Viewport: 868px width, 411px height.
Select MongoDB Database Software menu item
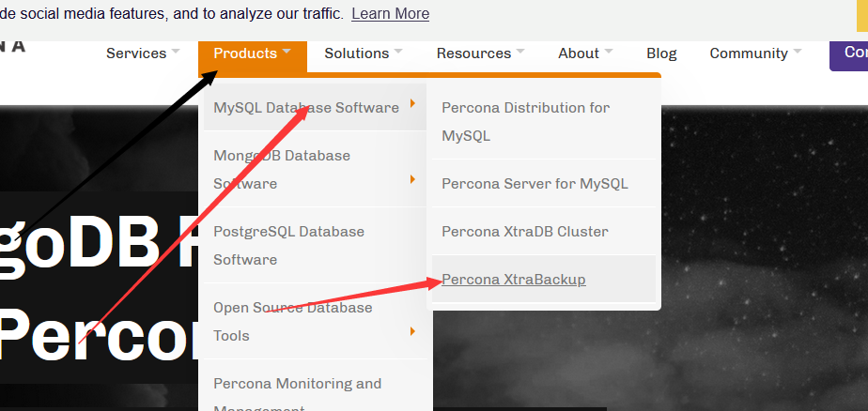point(315,169)
